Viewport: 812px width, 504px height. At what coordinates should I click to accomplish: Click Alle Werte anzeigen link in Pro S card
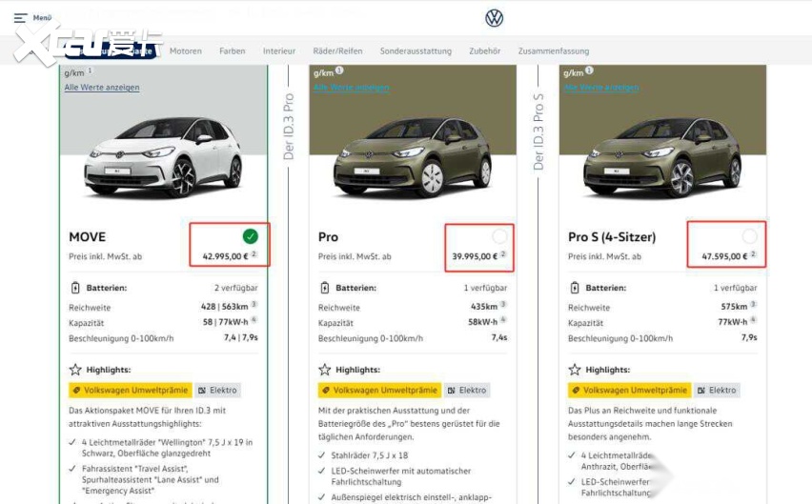[x=601, y=88]
